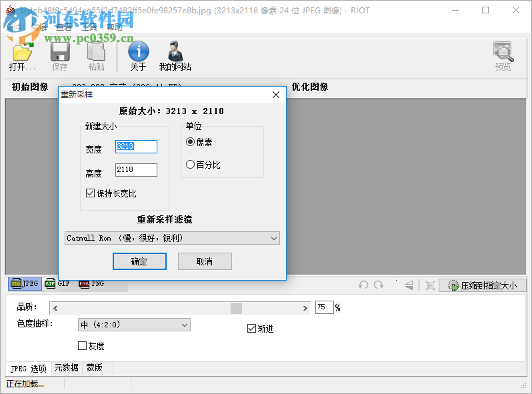Select the JPEG 选项 options tab
This screenshot has width=532, height=394.
29,369
